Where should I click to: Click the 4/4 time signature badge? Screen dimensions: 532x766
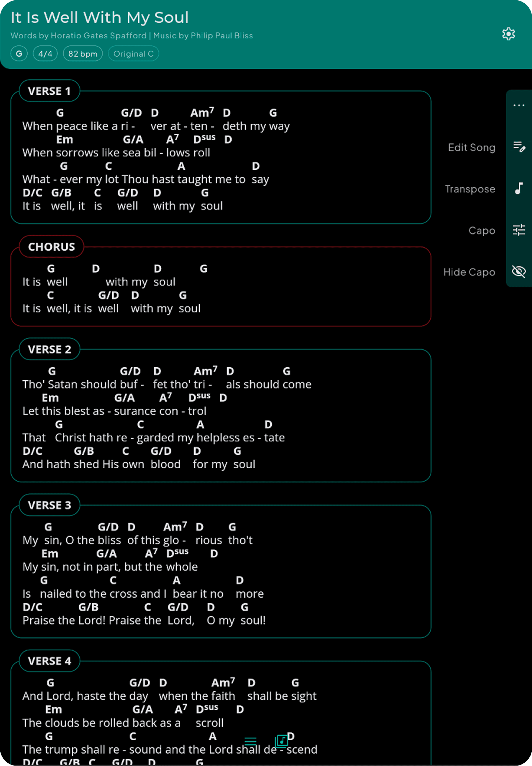45,53
